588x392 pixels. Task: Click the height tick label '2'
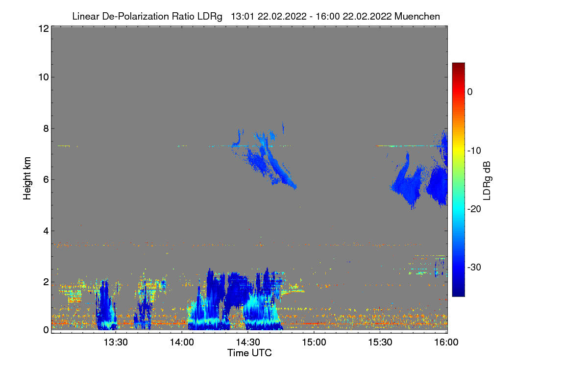tap(45, 282)
